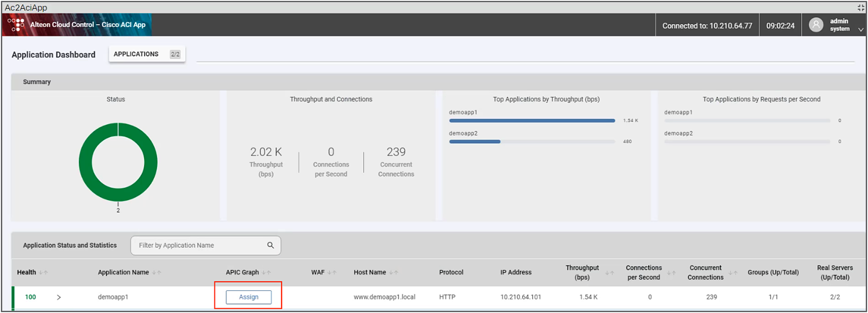Click the '239' concurrent connections summary value
This screenshot has height=313, width=868.
[x=396, y=152]
